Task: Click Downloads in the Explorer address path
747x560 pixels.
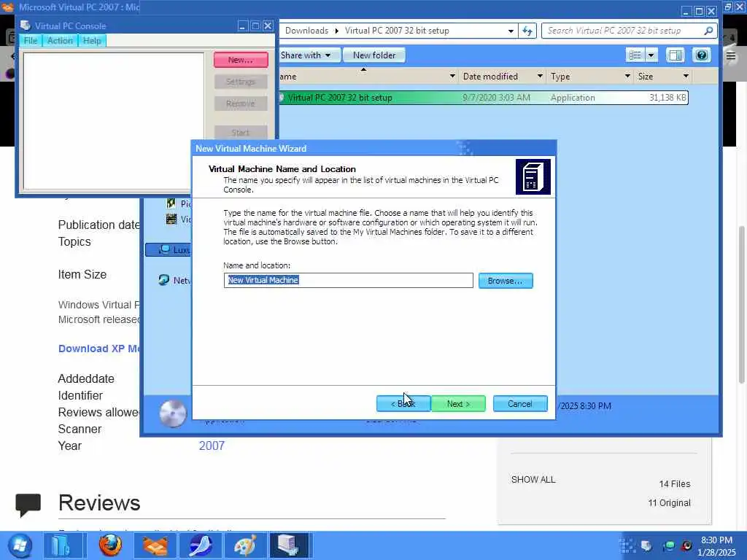Action: [x=306, y=31]
